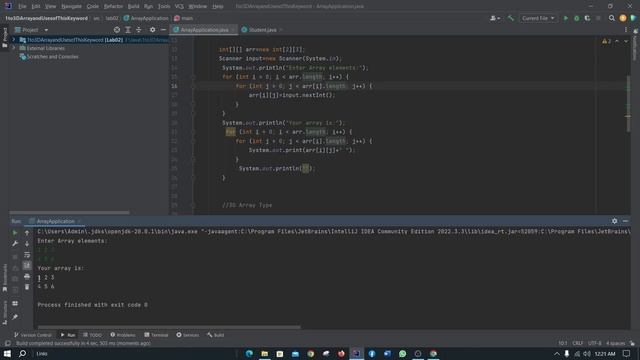The image size is (640, 360).
Task: Open the Problems tool window
Action: click(123, 335)
